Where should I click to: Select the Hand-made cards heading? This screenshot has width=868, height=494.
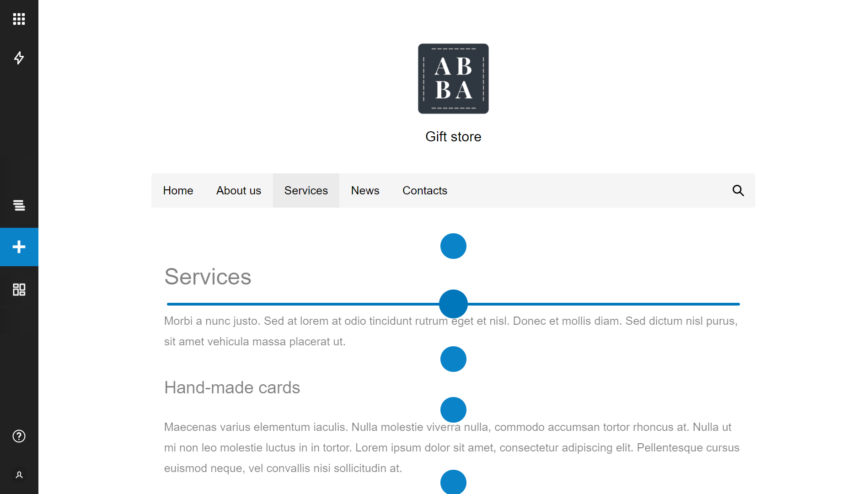(x=232, y=387)
